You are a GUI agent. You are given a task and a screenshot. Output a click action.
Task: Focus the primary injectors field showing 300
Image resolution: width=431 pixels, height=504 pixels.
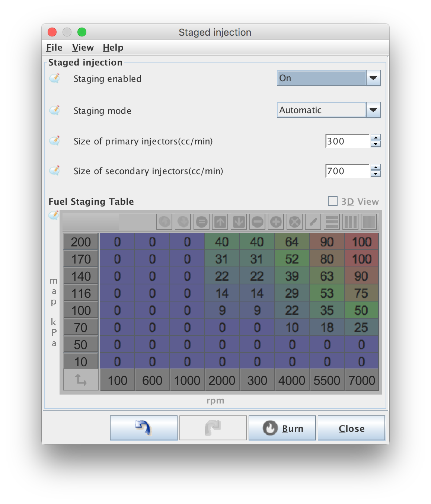pos(347,141)
